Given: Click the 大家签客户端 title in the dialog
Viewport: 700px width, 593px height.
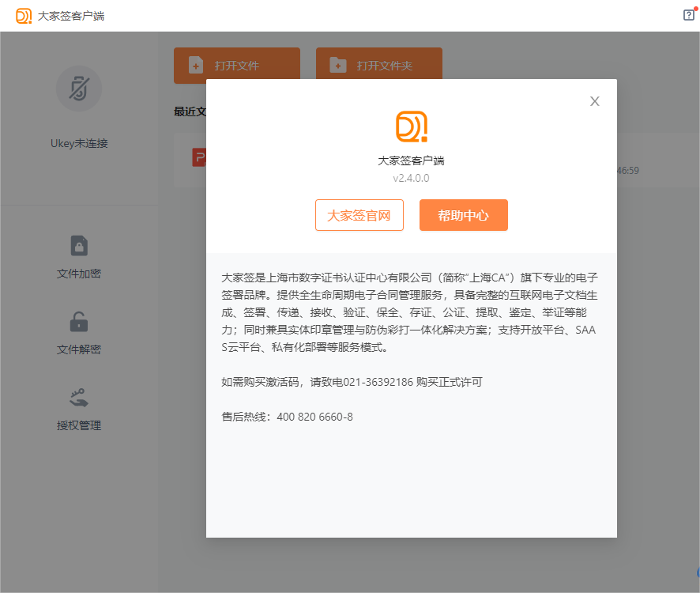Looking at the screenshot, I should 411,161.
